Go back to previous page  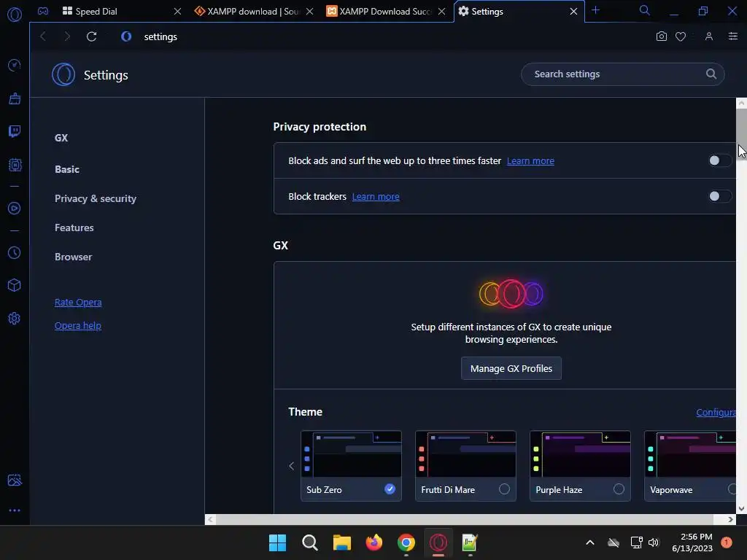(43, 36)
